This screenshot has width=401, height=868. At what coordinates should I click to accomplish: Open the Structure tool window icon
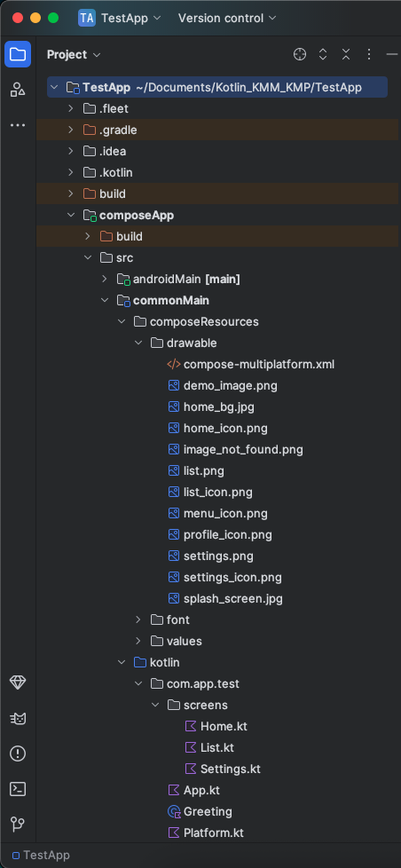(18, 89)
